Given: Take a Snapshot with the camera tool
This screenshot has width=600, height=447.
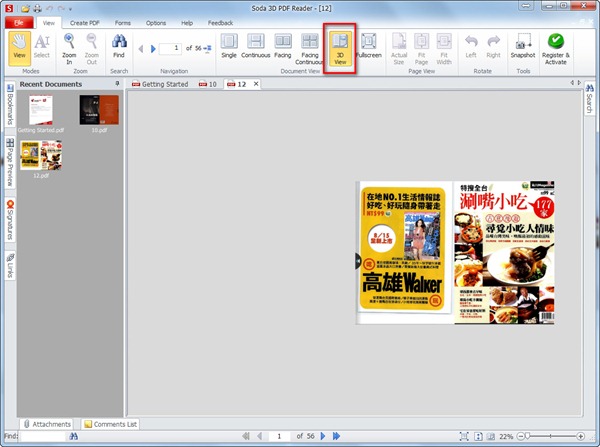Looking at the screenshot, I should 521,47.
